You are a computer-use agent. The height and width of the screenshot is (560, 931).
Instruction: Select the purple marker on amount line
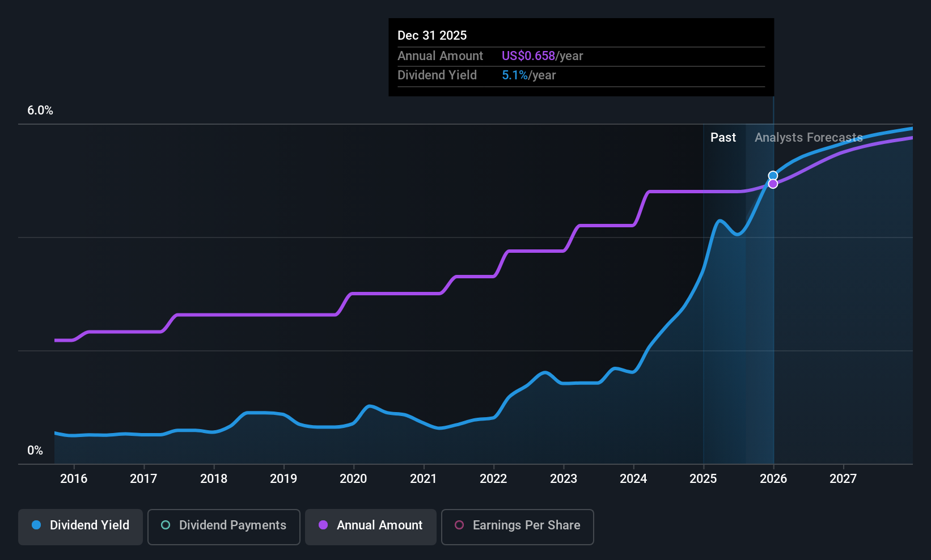pyautogui.click(x=773, y=184)
